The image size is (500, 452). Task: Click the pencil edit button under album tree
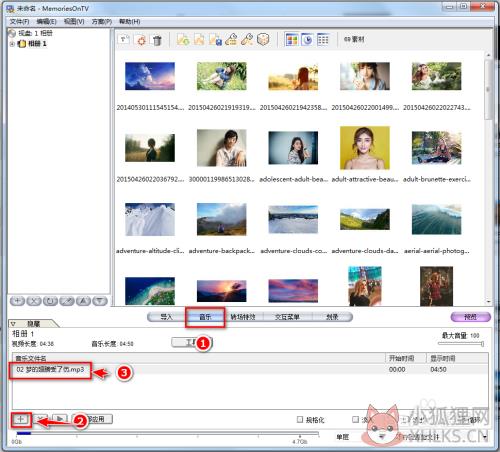tap(67, 301)
